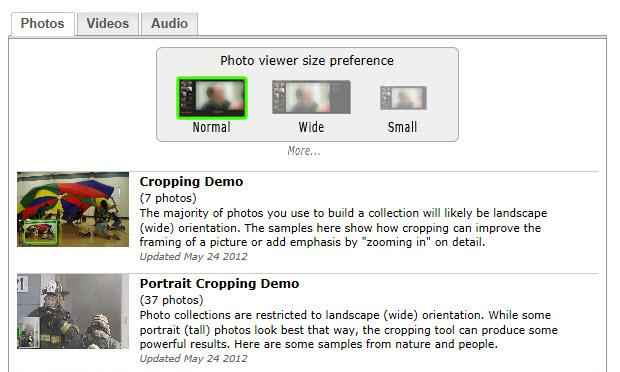Click the parachute Cropping Demo thumbnail
Viewport: 620px width, 372px height.
pos(73,209)
